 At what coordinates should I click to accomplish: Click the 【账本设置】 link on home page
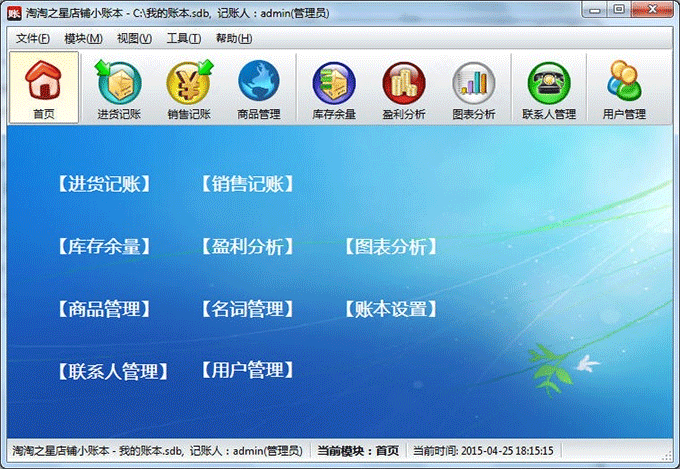point(391,309)
